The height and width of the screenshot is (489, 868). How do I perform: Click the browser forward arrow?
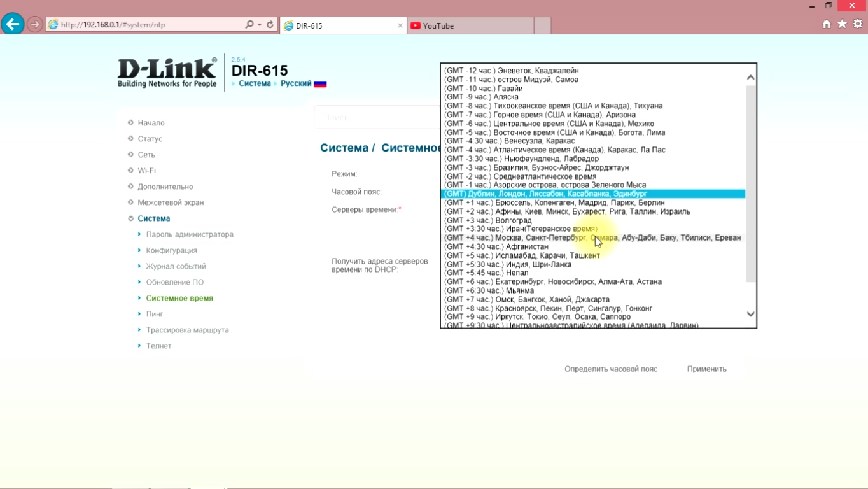35,25
